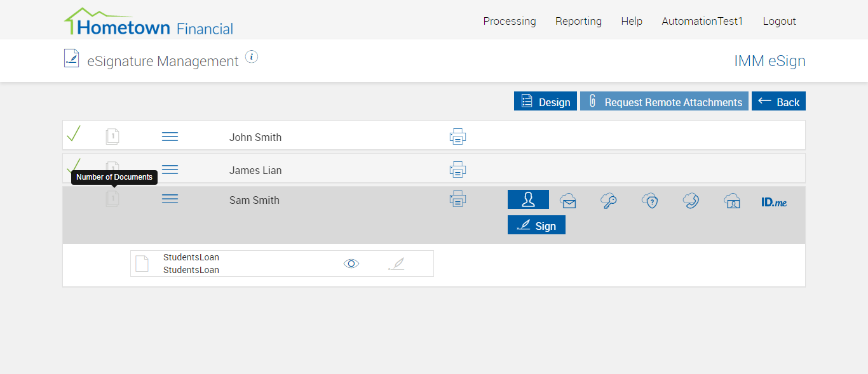Print documents for John Smith

click(458, 137)
